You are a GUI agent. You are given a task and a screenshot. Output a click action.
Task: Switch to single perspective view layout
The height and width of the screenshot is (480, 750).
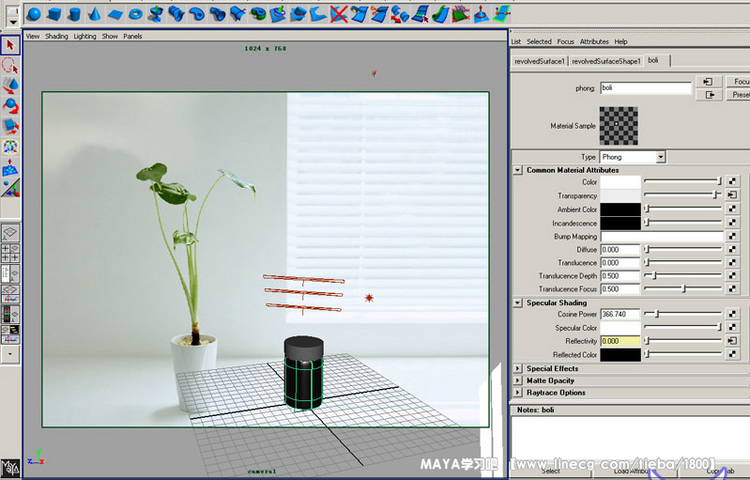tap(10, 233)
